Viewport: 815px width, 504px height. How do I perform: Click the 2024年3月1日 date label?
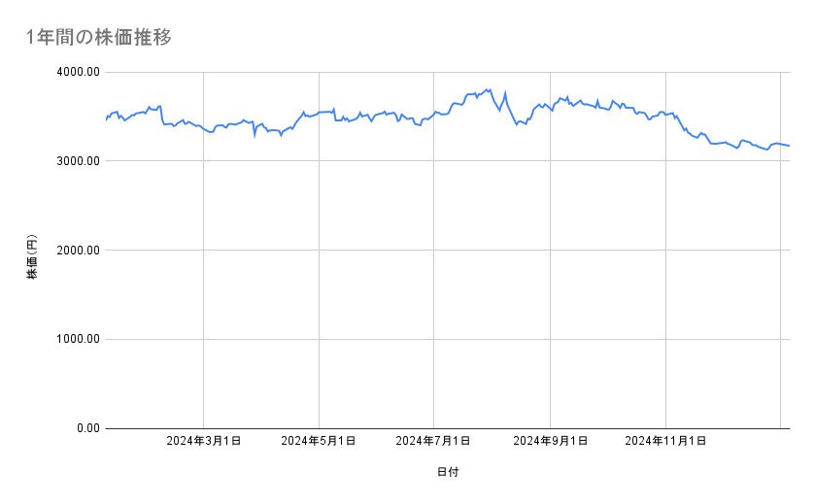click(203, 442)
